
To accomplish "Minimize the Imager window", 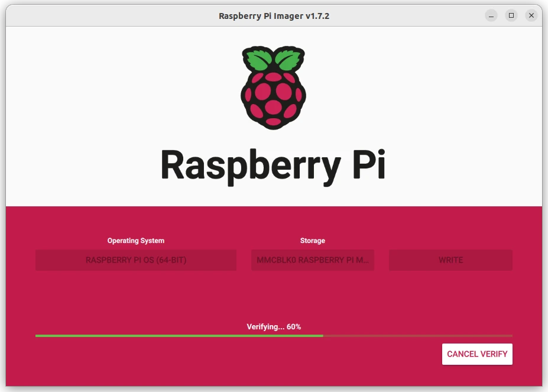I will coord(491,16).
